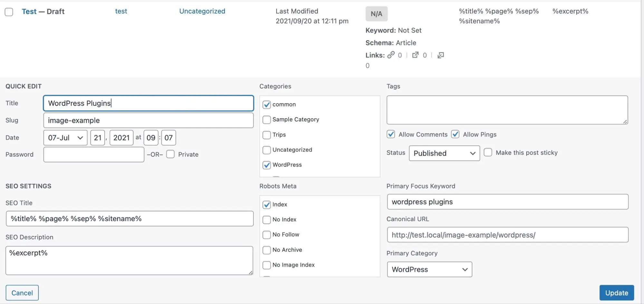Uncheck the common category
The height and width of the screenshot is (304, 644).
(266, 104)
